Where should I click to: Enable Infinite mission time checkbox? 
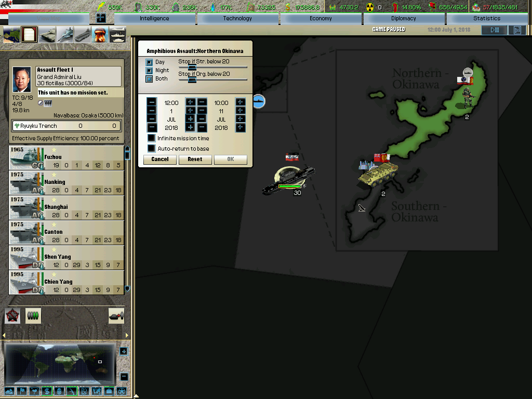click(152, 138)
